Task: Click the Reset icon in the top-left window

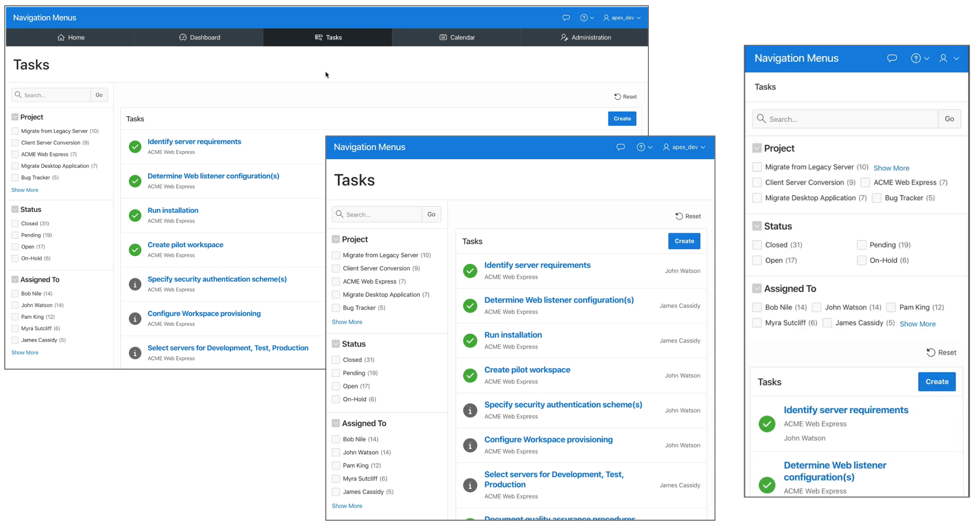Action: 617,97
